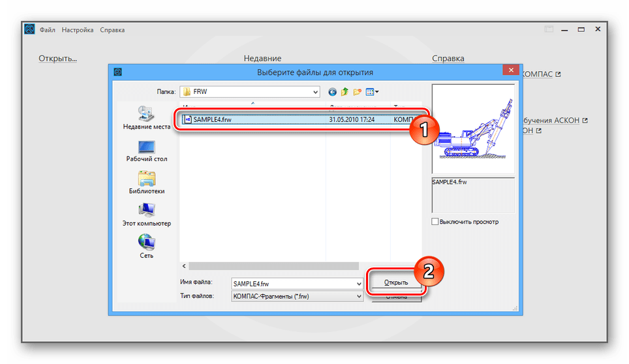629x364 pixels.
Task: Click the Открыть... link on the start page
Action: 57,59
